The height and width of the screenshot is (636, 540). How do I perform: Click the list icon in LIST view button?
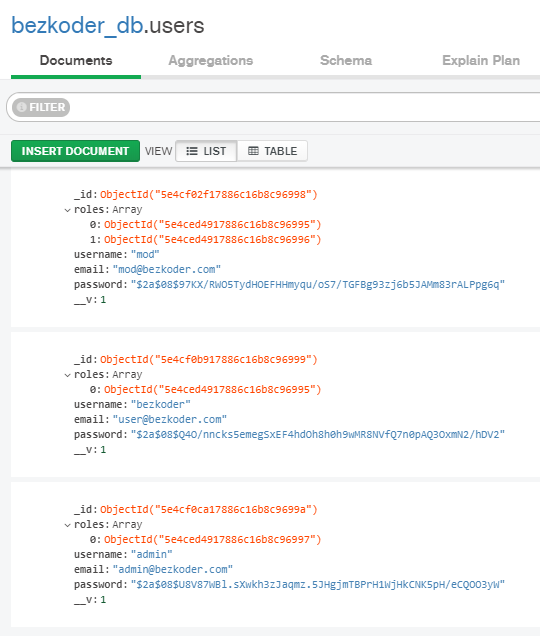(191, 151)
